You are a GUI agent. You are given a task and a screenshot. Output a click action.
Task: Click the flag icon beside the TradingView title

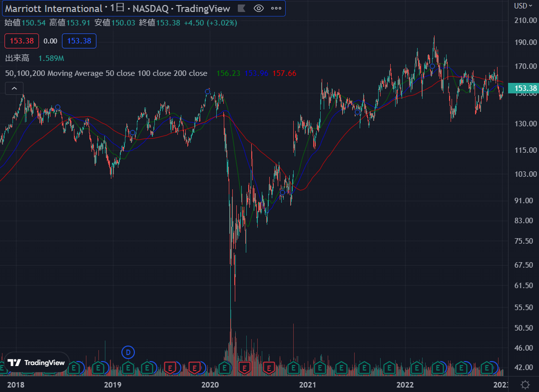tap(242, 8)
